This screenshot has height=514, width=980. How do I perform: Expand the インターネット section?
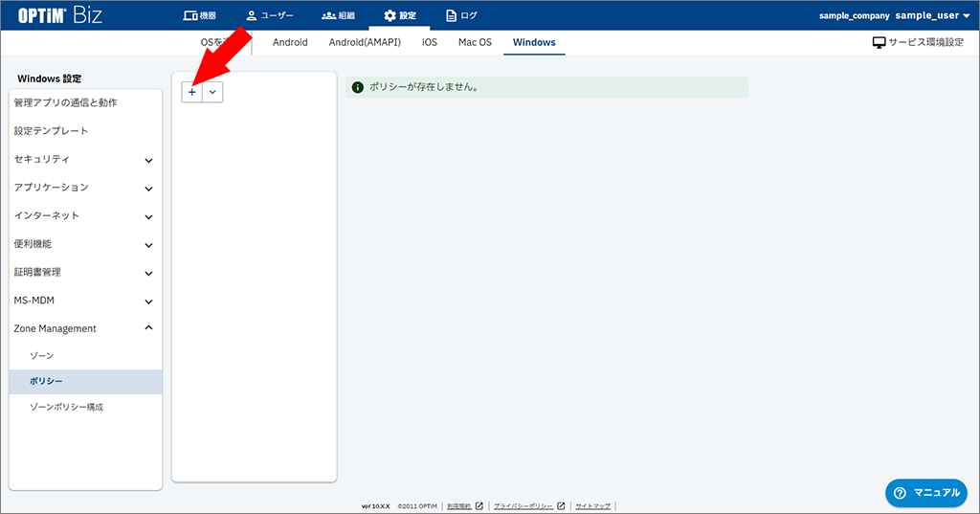pyautogui.click(x=85, y=215)
